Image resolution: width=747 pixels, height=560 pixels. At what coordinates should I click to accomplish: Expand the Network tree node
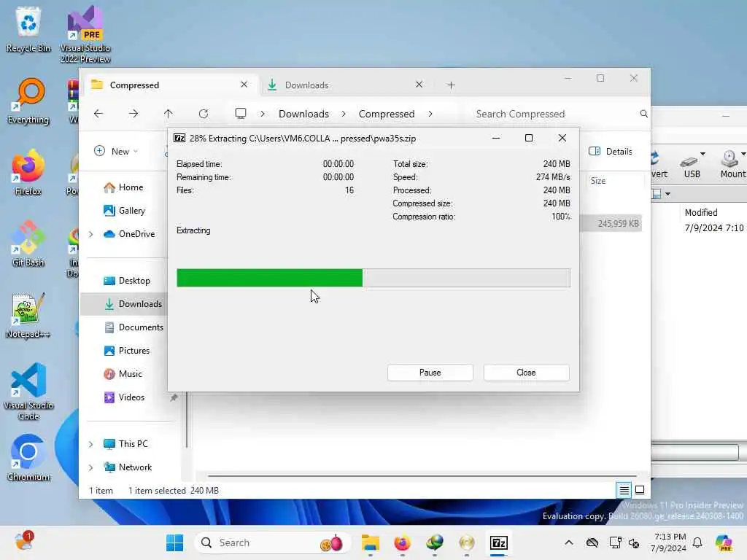click(x=91, y=467)
